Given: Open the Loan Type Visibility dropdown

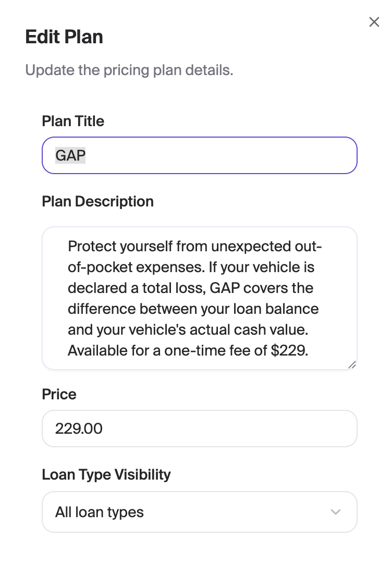Looking at the screenshot, I should pos(200,512).
